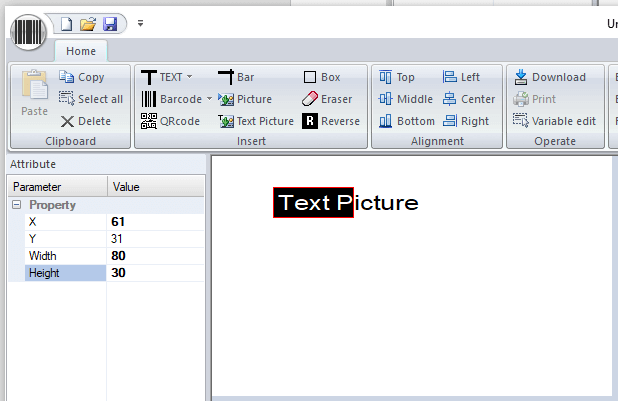
Task: Open an existing file with folder icon
Action: 88,24
